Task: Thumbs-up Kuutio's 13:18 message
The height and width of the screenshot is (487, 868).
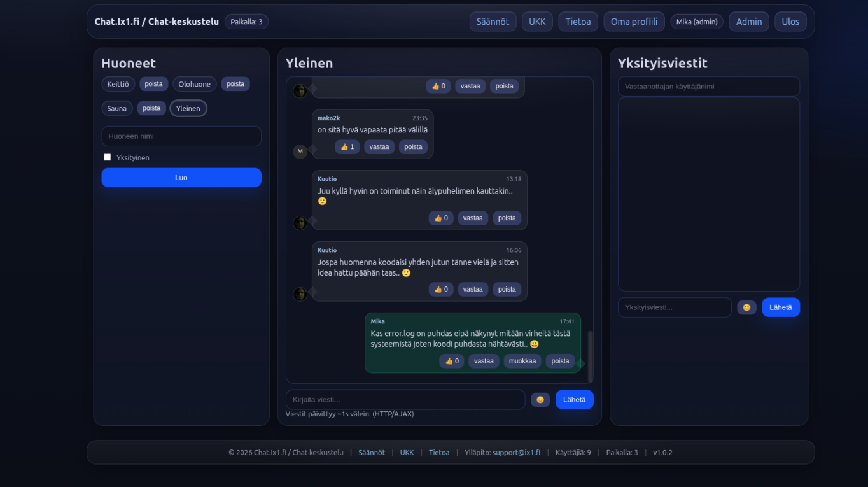Action: click(441, 218)
